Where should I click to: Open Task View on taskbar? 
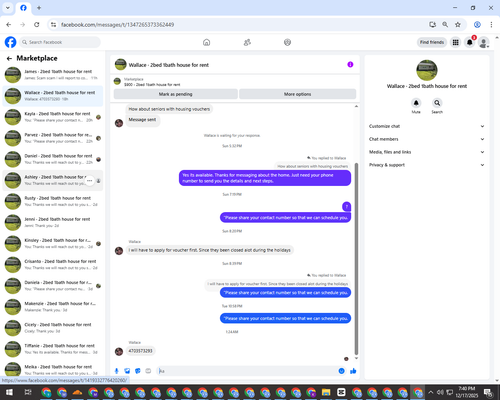28,392
